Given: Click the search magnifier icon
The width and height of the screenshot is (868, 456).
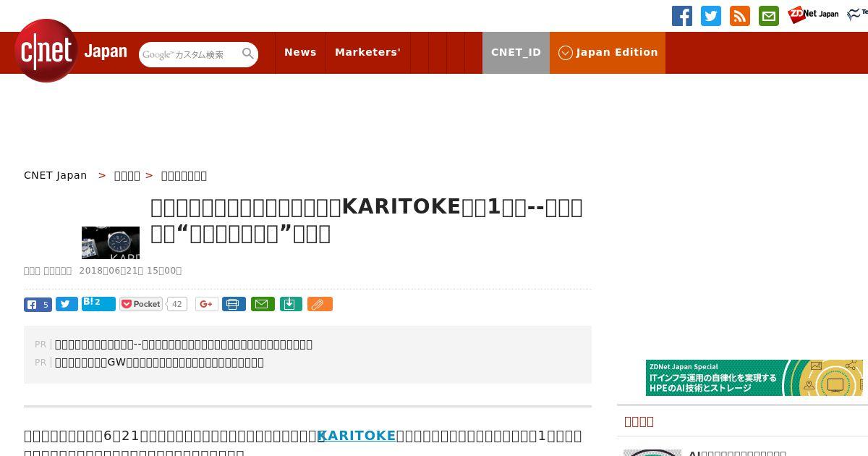Looking at the screenshot, I should point(248,54).
